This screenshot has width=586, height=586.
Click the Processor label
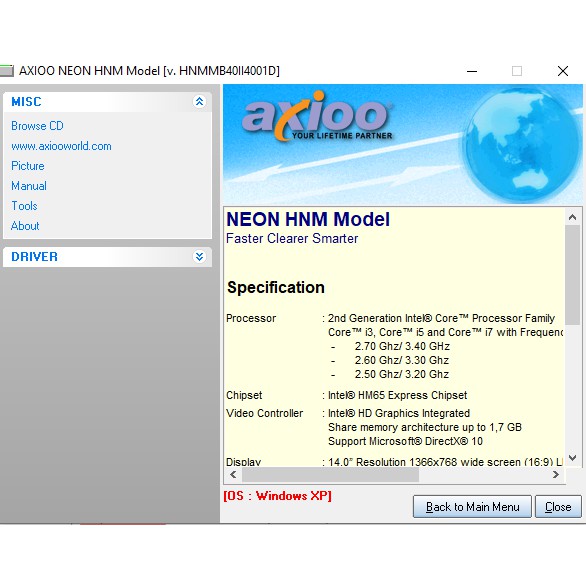tap(251, 318)
